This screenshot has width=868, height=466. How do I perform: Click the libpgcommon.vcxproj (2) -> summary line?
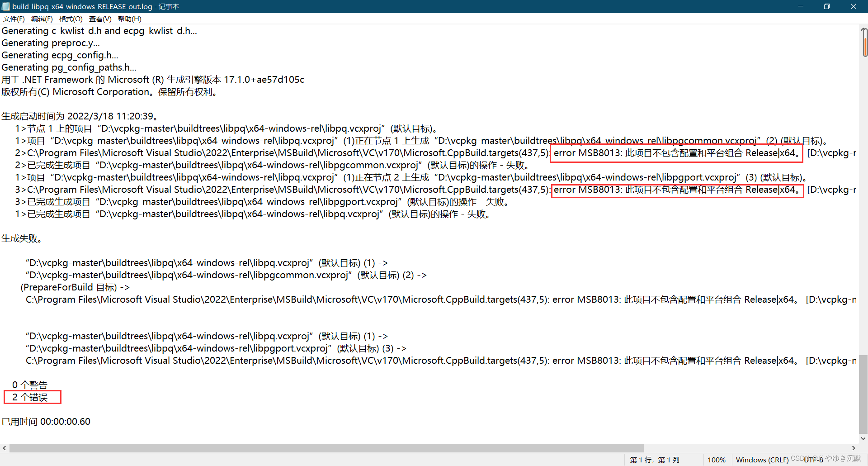[226, 275]
